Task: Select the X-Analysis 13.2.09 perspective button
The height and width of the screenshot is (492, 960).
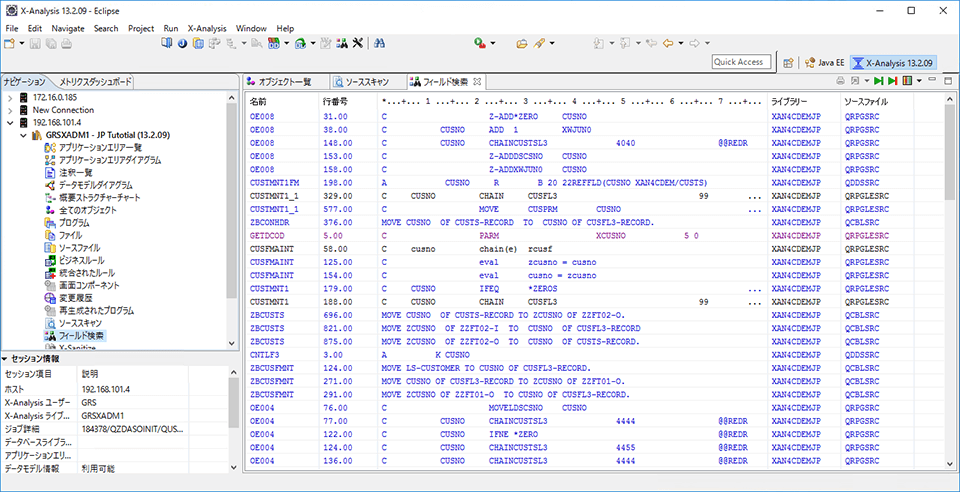Action: (x=893, y=62)
